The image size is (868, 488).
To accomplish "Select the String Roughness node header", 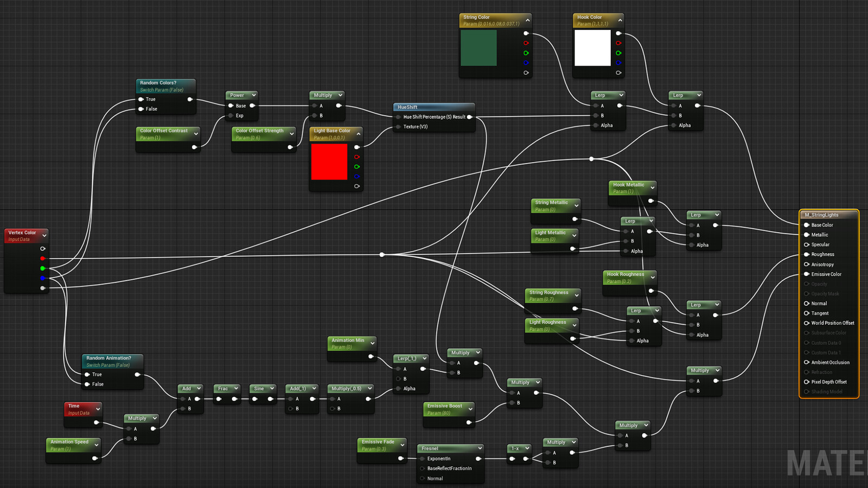I will pos(552,296).
